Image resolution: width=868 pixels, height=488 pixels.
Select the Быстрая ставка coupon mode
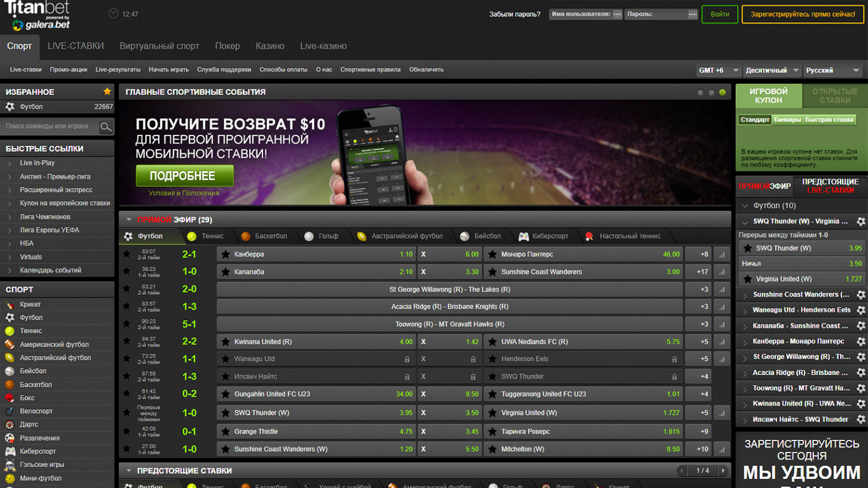(829, 119)
